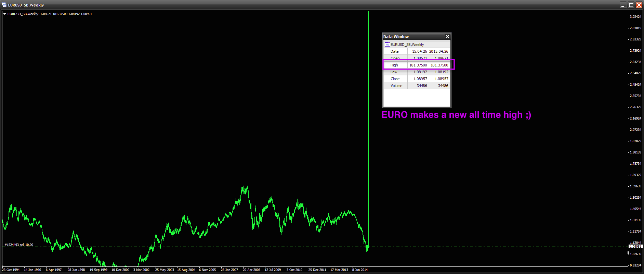Viewport: 644px width, 274px height.
Task: Open the chart window's title bar system icon
Action: (4, 5)
